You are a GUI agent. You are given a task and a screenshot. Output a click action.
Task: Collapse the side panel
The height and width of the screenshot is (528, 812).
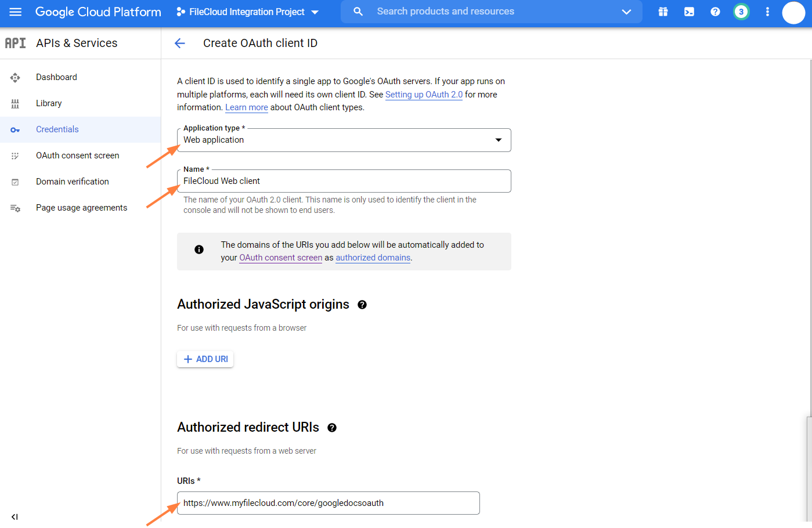point(15,516)
